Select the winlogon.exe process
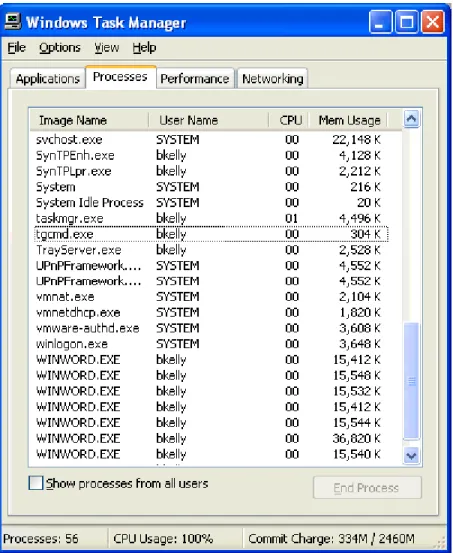The image size is (453, 553). (211, 344)
